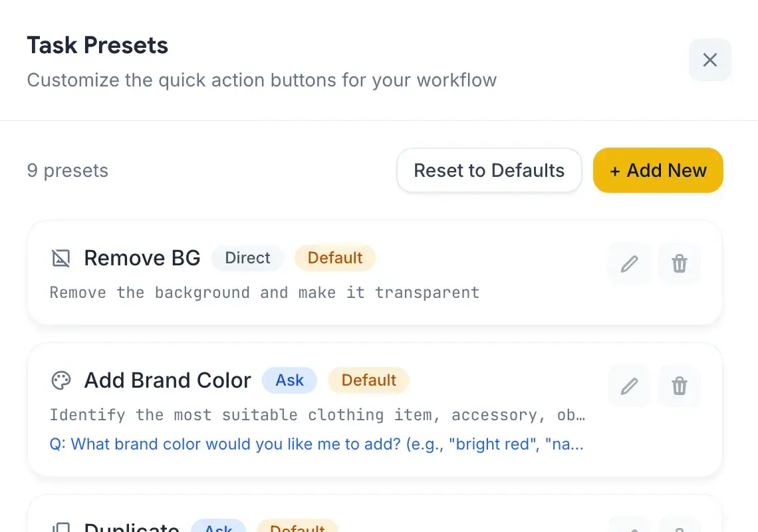Screen dimensions: 758x532
Task: Click the blue brand color question text
Action: click(316, 444)
